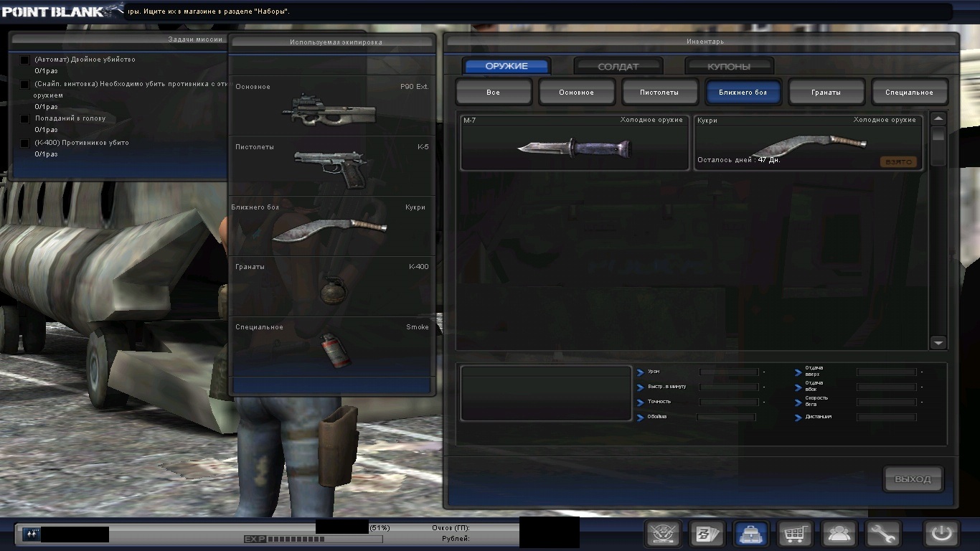980x551 pixels.
Task: Click the "K-400" equipment label
Action: (x=419, y=267)
